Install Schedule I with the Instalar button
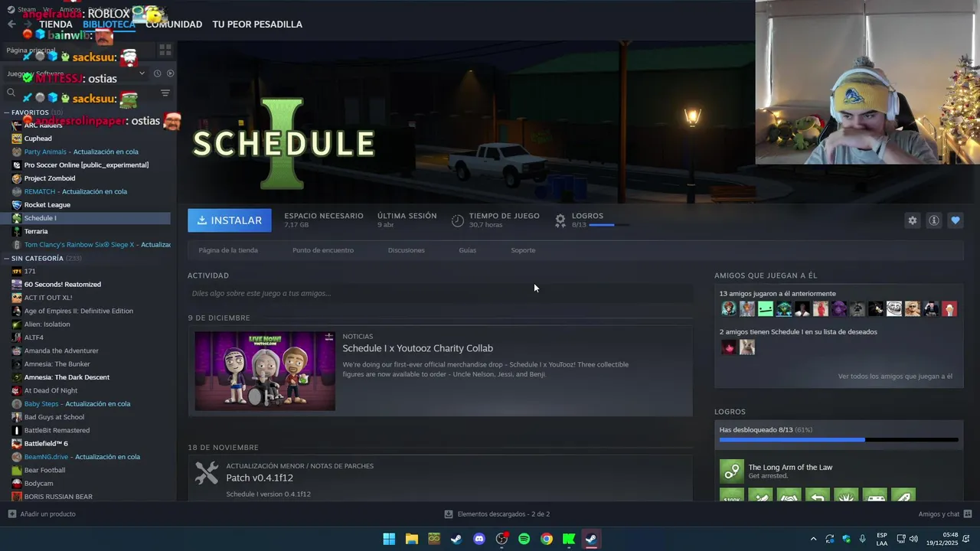Screen dimensions: 980x551 point(229,220)
